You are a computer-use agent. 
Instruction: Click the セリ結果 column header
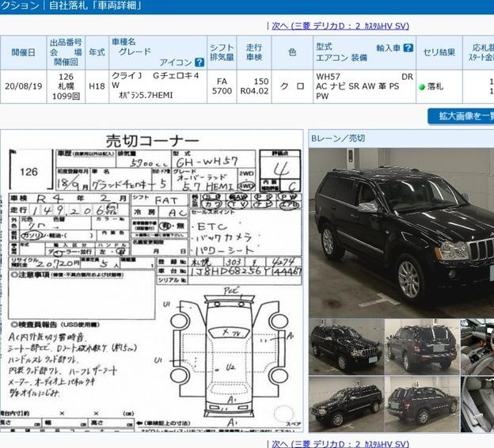(x=439, y=52)
